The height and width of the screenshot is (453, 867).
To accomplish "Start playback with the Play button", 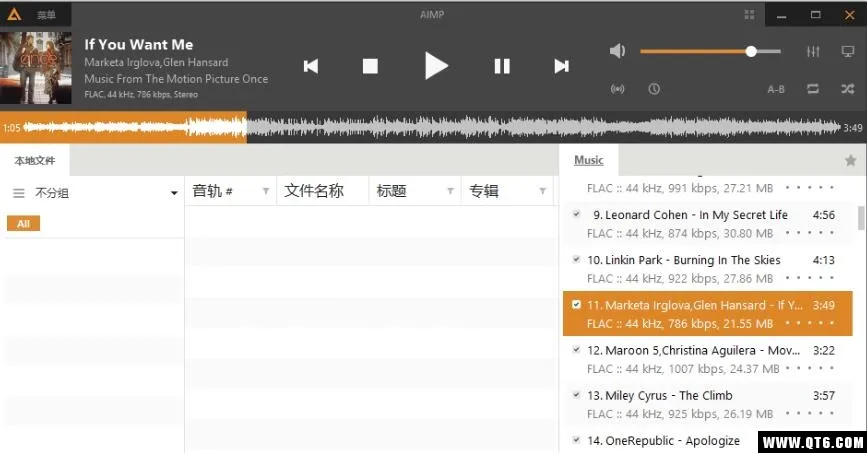I will tap(436, 65).
